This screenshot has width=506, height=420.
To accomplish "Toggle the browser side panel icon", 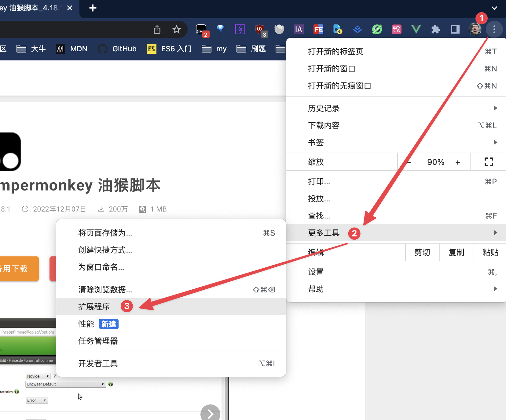I will tap(455, 30).
